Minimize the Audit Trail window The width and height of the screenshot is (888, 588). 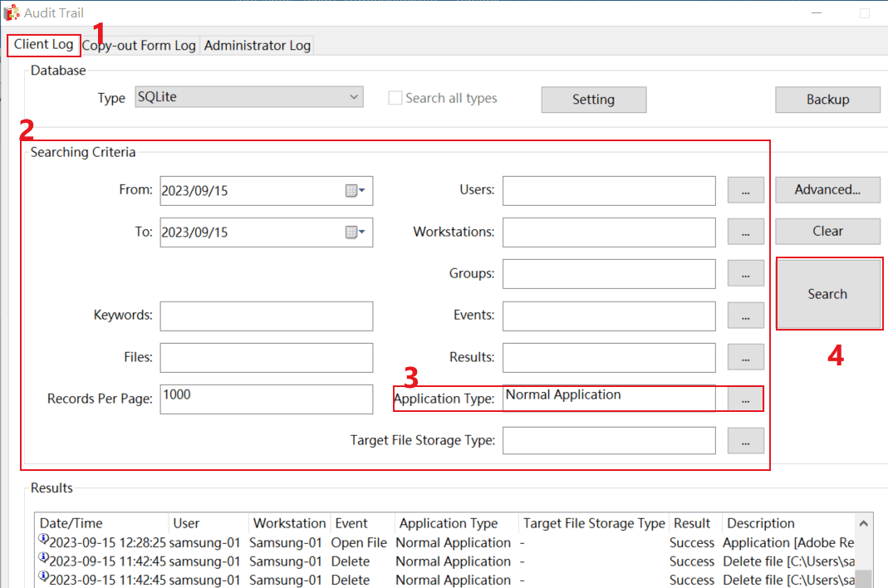[x=817, y=12]
